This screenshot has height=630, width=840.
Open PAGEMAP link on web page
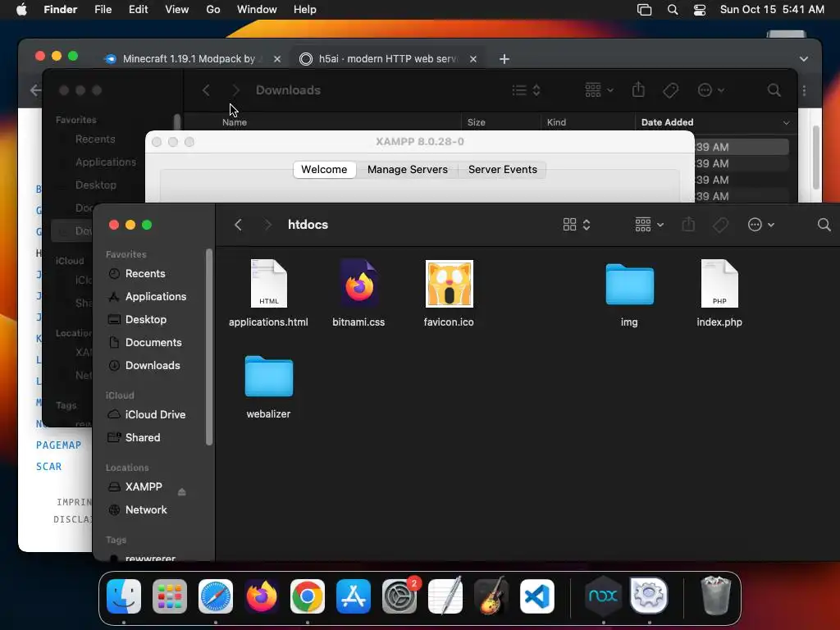point(58,445)
